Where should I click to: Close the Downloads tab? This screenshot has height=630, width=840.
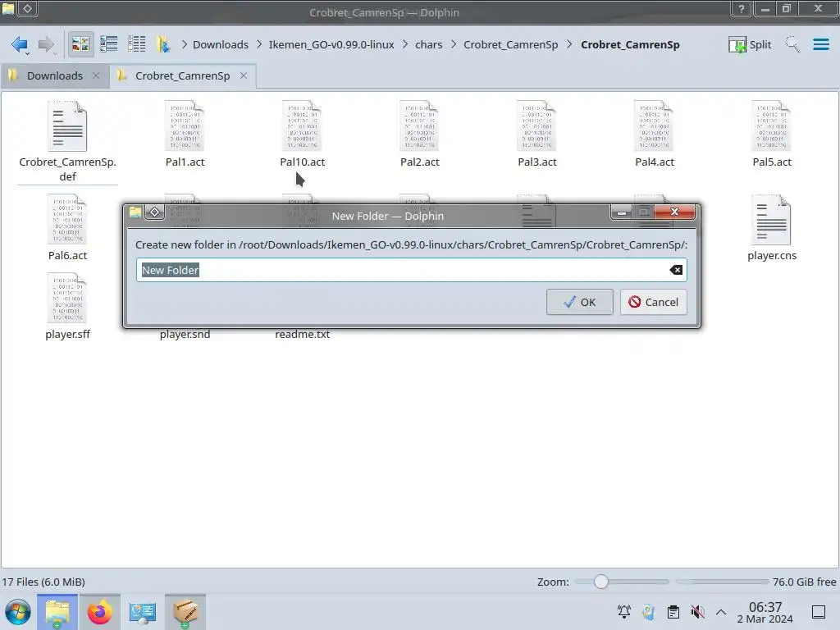tap(96, 75)
